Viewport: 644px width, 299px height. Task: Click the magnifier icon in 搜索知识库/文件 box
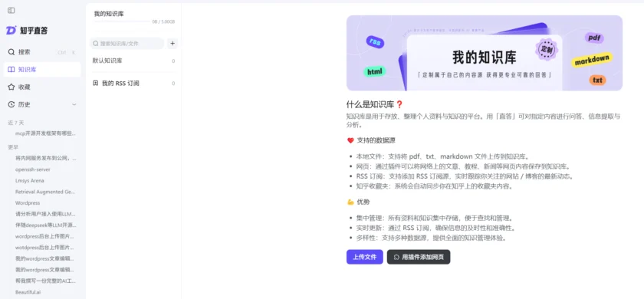tap(96, 43)
